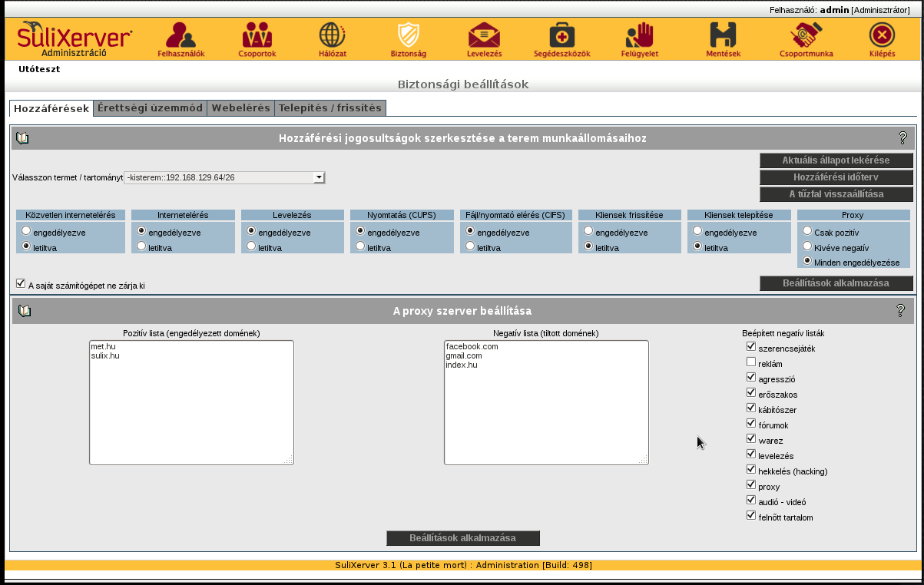924x585 pixels.
Task: Switch to the Érettségi üzemmód tab
Action: click(151, 108)
